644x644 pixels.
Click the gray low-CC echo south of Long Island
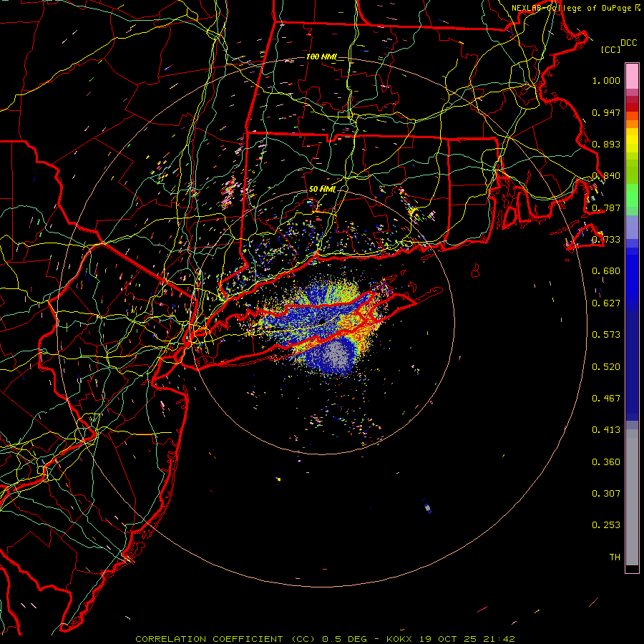(337, 356)
